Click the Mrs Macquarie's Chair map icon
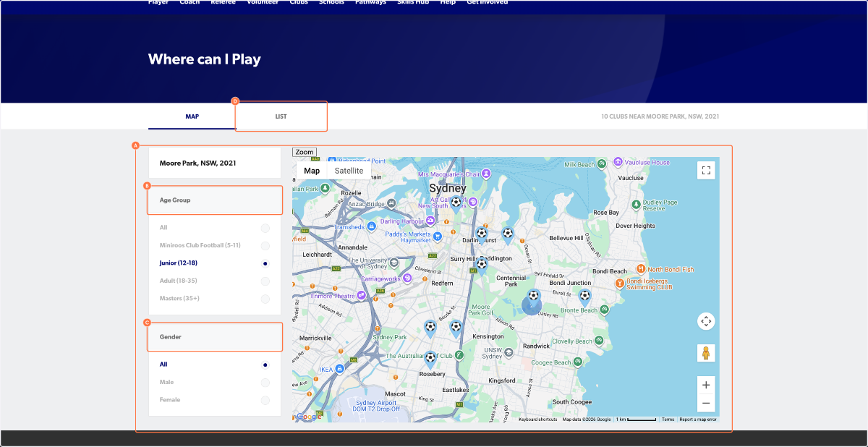The height and width of the screenshot is (447, 868). [486, 174]
